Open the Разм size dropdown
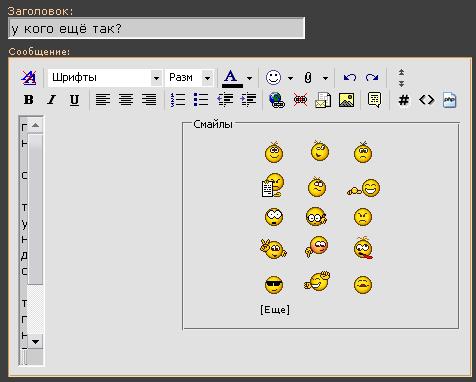The width and height of the screenshot is (476, 382). tap(189, 78)
